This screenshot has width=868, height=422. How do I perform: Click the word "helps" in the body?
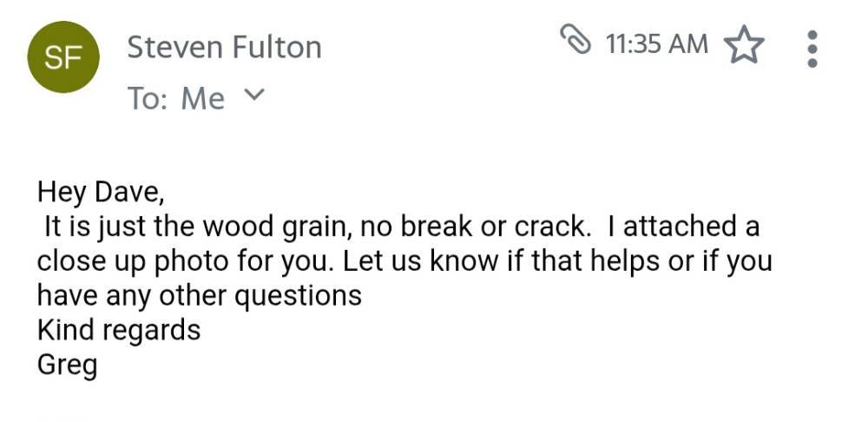pos(625,262)
